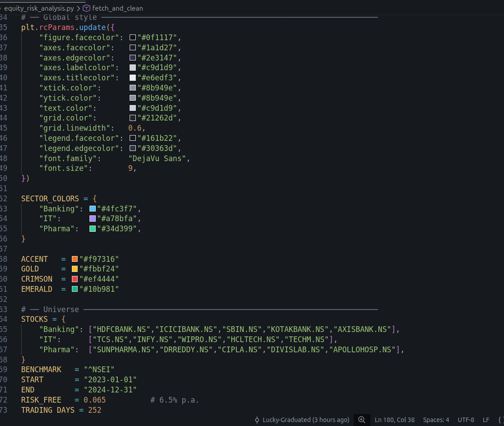Click ytick.color #8b949e swatch
This screenshot has width=504, height=426.
coord(132,98)
